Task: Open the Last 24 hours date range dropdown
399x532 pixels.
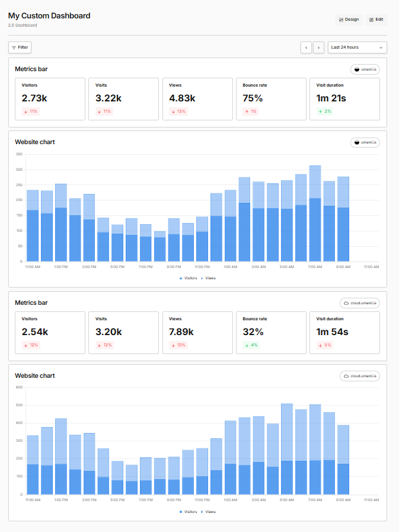Action: [x=357, y=47]
